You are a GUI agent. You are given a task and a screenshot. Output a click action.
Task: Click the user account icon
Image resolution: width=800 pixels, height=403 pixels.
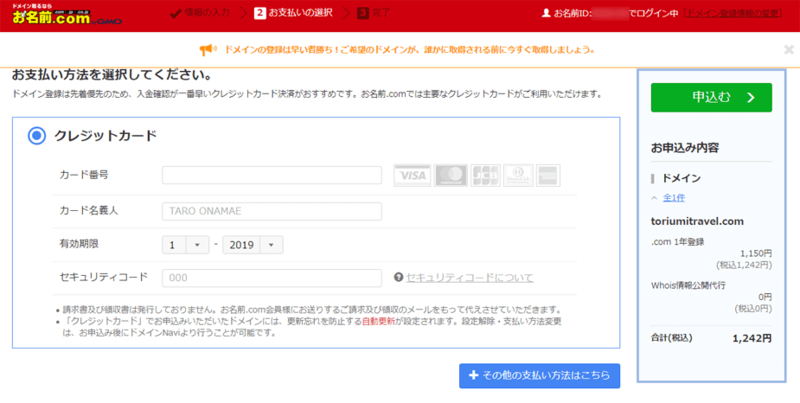click(x=546, y=14)
